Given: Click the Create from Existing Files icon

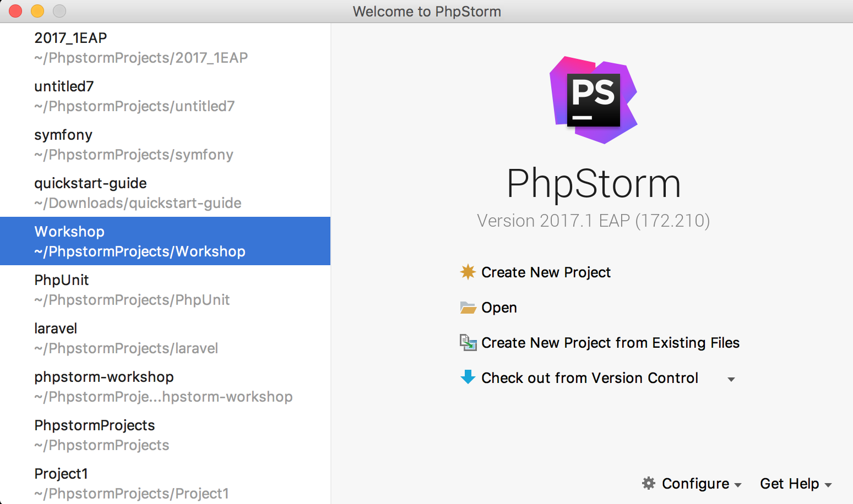Looking at the screenshot, I should [x=468, y=343].
